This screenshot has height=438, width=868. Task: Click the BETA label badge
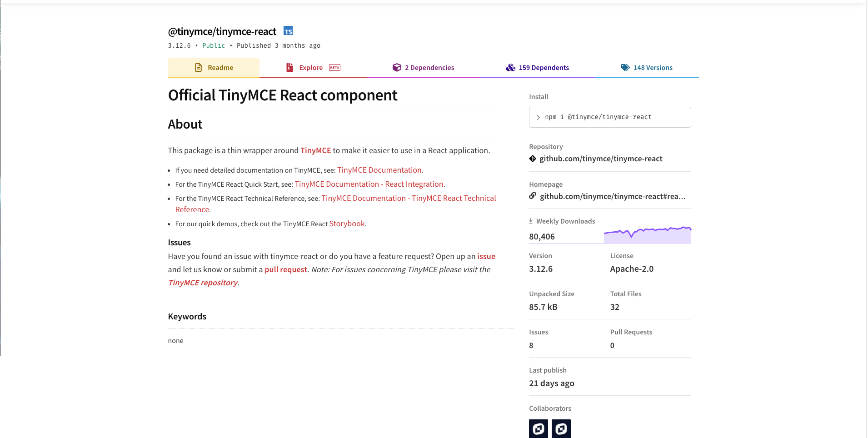click(x=335, y=68)
